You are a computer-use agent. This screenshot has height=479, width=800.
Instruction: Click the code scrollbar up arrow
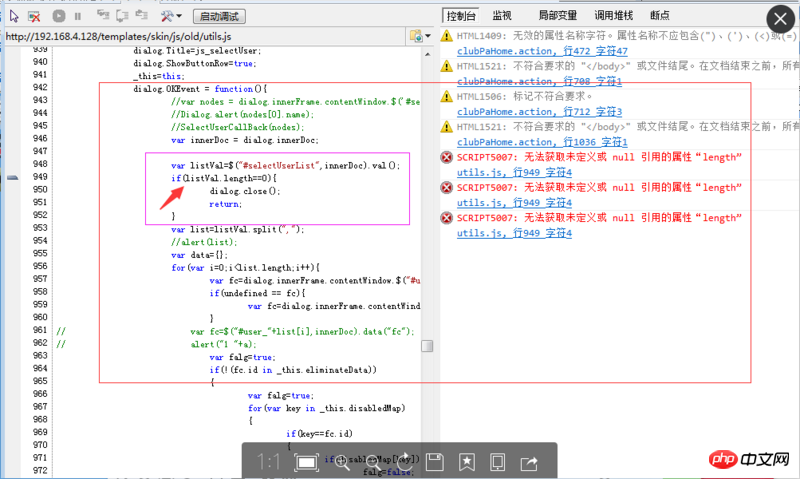point(428,53)
